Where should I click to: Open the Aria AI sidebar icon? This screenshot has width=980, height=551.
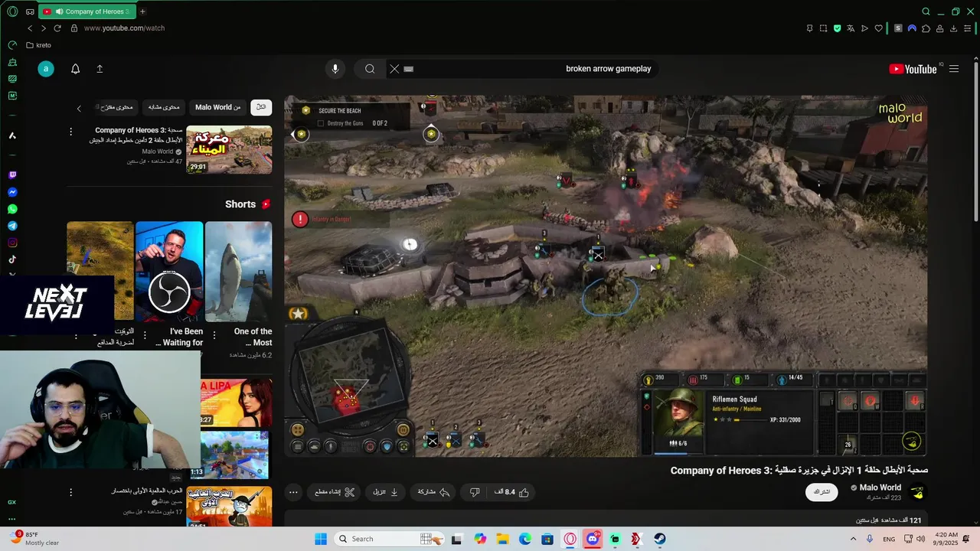[x=12, y=135]
